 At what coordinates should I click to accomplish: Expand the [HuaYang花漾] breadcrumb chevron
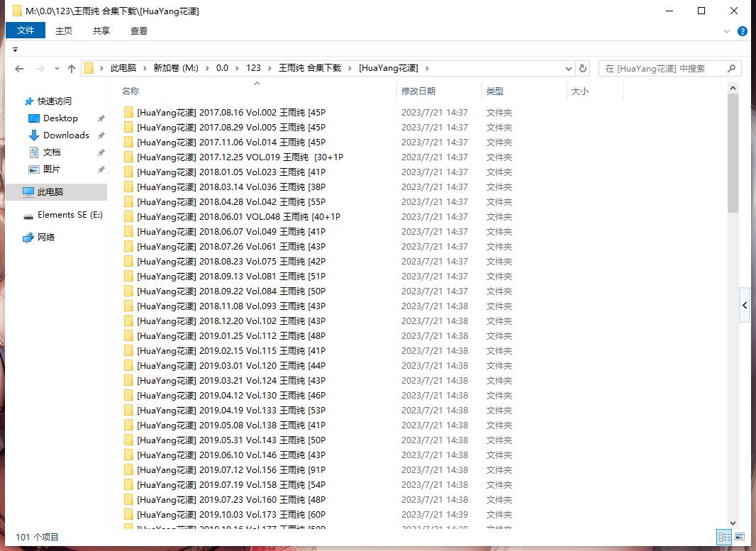pos(427,69)
